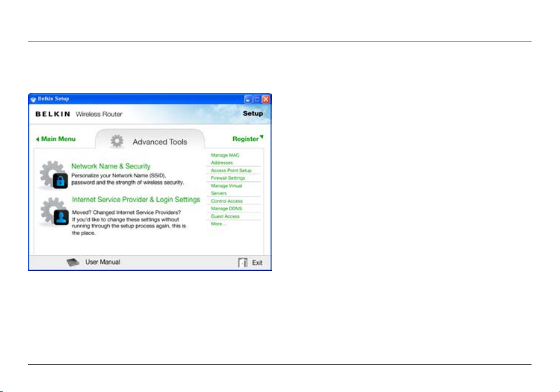Viewport: 560px width, 392px height.
Task: Click the Exit door icon
Action: click(x=242, y=263)
